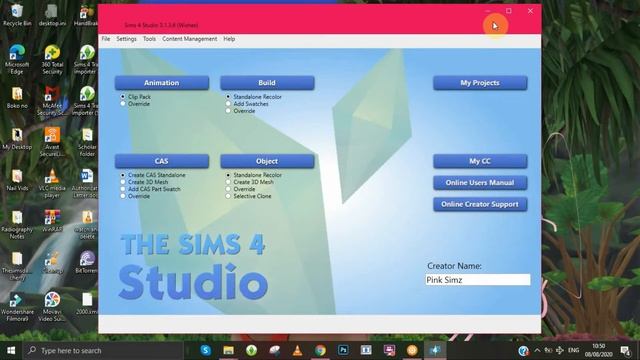Click the Skype icon in the taskbar
The width and height of the screenshot is (640, 360).
coord(205,350)
